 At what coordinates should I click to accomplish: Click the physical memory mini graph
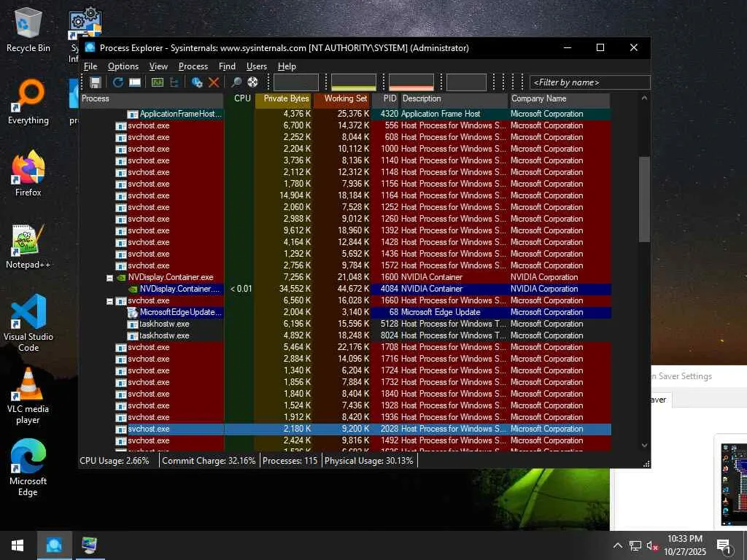pos(411,82)
